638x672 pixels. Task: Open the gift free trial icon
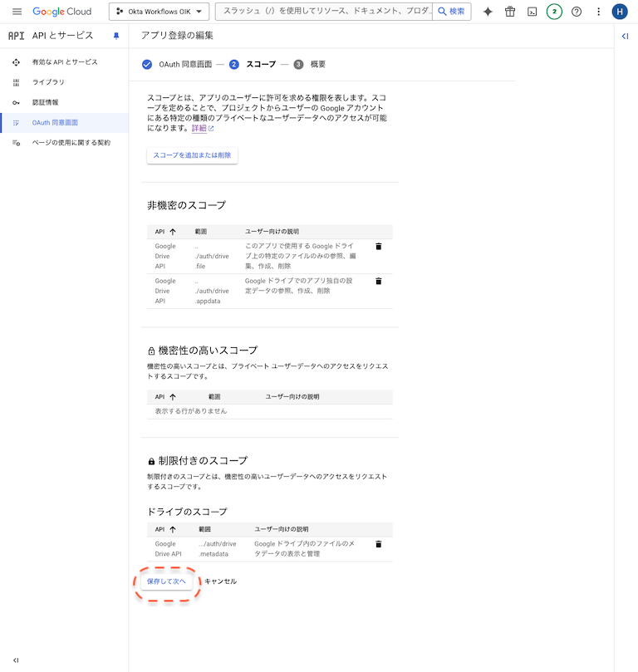pyautogui.click(x=510, y=12)
